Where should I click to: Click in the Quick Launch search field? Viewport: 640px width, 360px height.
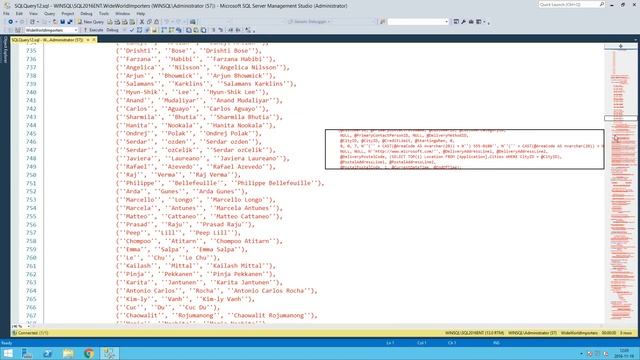(x=571, y=4)
